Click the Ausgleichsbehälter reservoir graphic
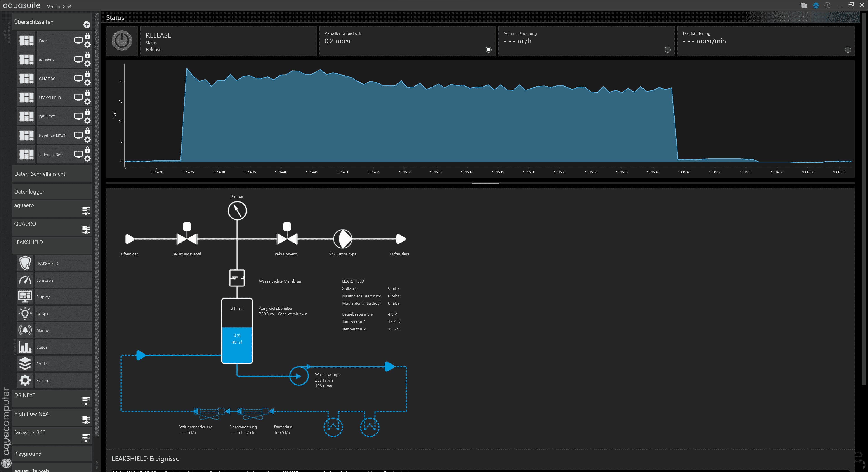This screenshot has width=868, height=472. [237, 331]
